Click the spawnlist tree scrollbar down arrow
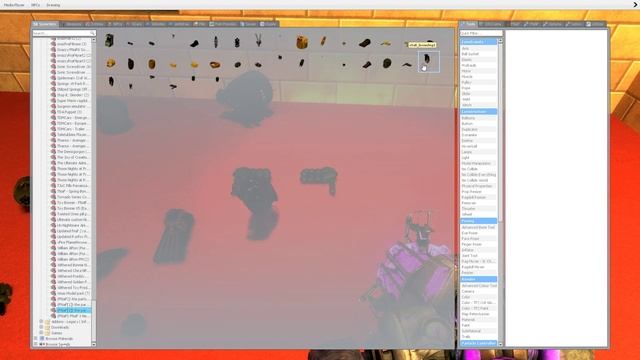The height and width of the screenshot is (360, 640). point(93,344)
